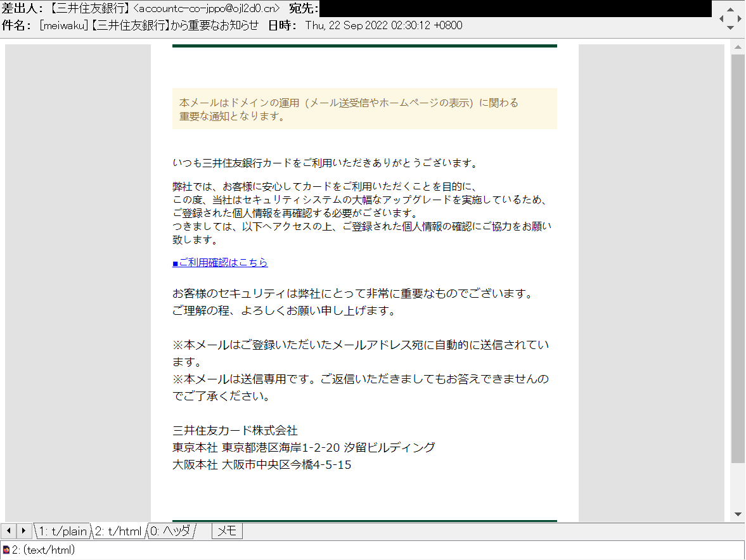This screenshot has width=746, height=560.
Task: Switch to the 1: t/plain tab
Action: point(63,531)
